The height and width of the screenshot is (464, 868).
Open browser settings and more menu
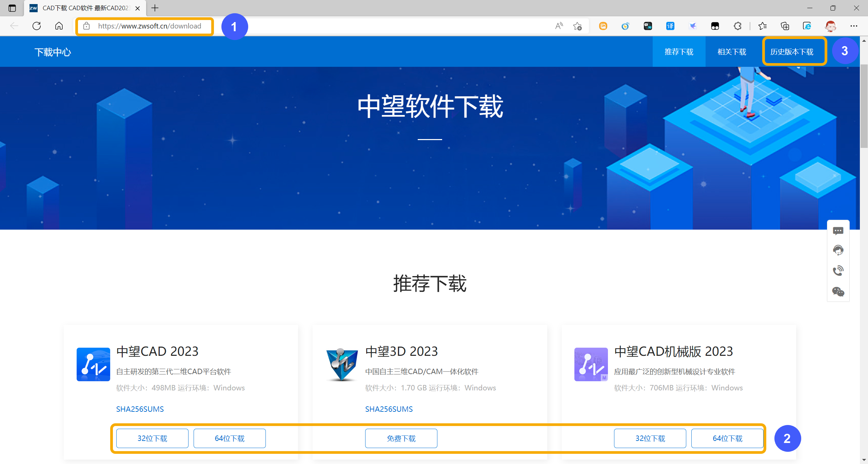pyautogui.click(x=854, y=26)
